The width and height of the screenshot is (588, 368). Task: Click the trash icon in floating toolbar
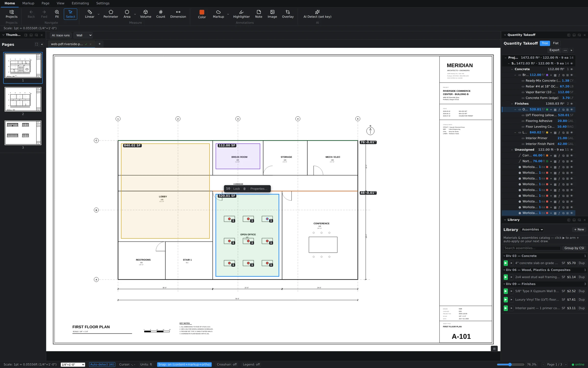244,189
